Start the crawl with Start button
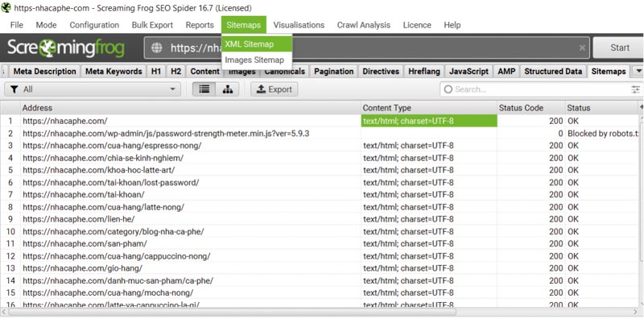 coord(619,48)
